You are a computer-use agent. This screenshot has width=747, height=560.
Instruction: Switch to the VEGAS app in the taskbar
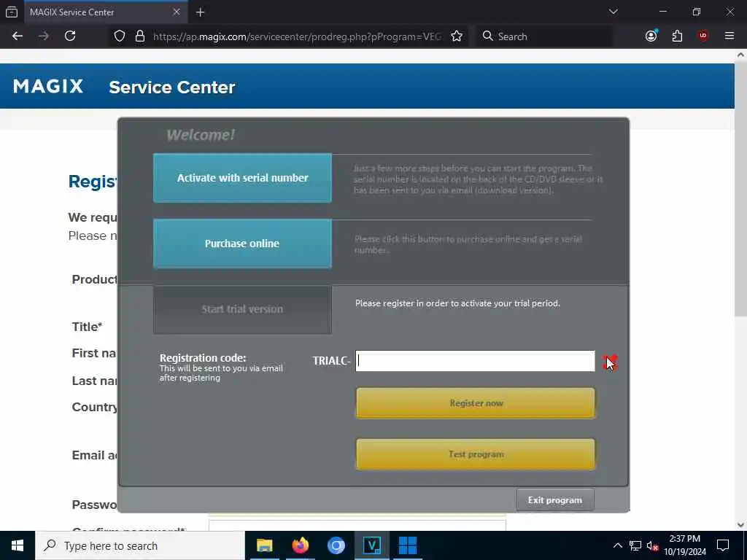tap(371, 545)
